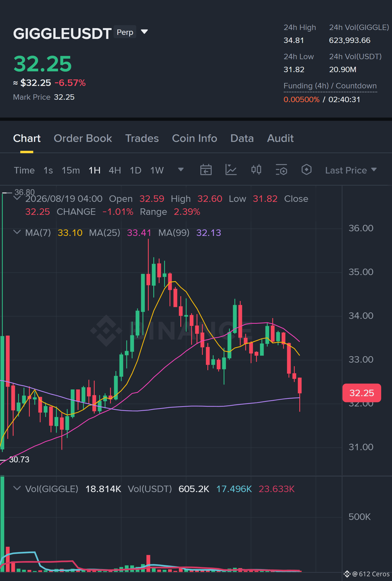Switch to the Order Book tab

[x=83, y=138]
